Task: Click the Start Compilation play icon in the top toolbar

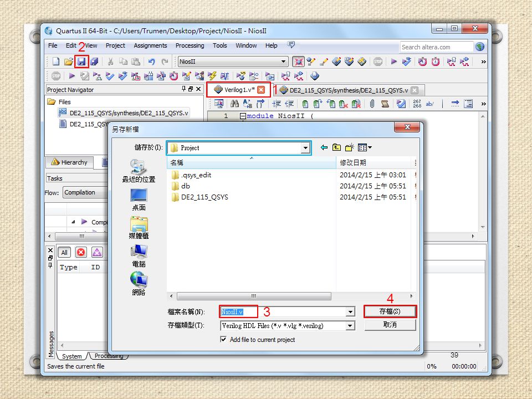Action: click(393, 62)
